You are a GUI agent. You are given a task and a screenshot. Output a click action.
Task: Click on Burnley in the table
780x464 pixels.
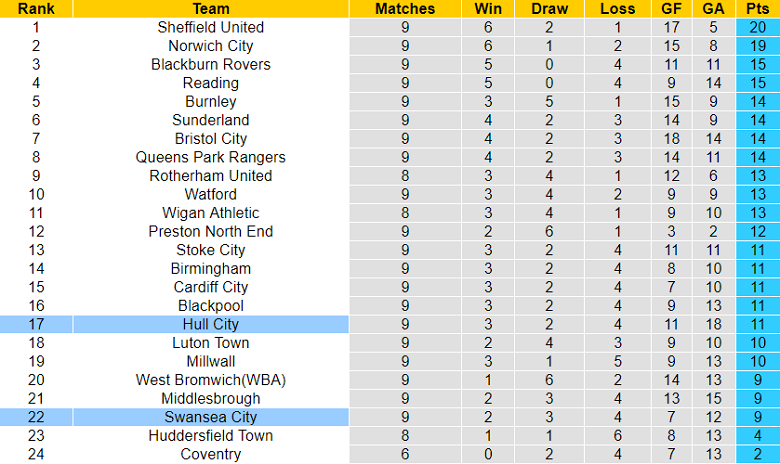click(x=211, y=101)
